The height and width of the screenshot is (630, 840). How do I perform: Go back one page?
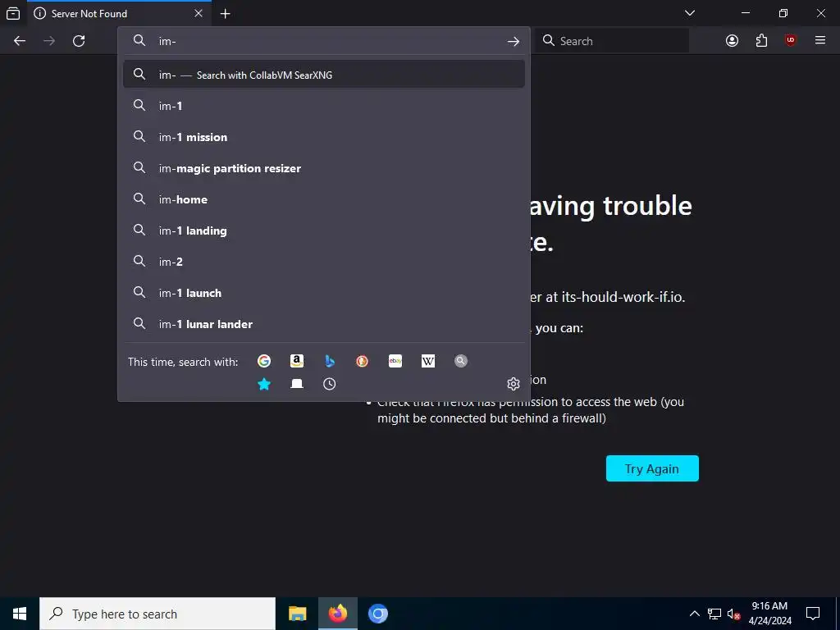20,41
